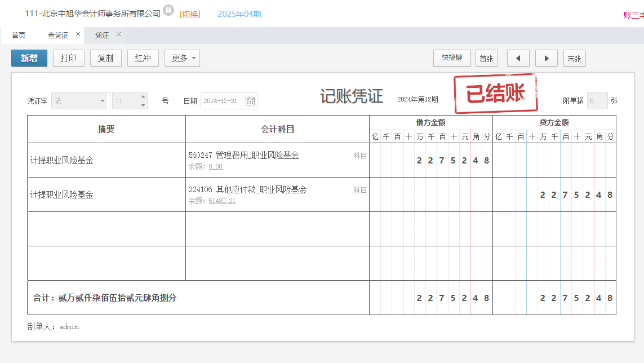Image resolution: width=644 pixels, height=363 pixels.
Task: Jump to 末张 voucher
Action: (x=574, y=58)
